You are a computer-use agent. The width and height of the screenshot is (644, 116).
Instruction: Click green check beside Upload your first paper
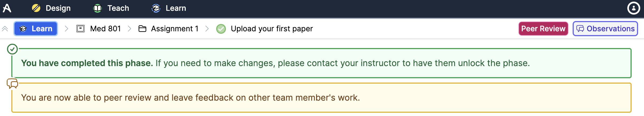[221, 29]
